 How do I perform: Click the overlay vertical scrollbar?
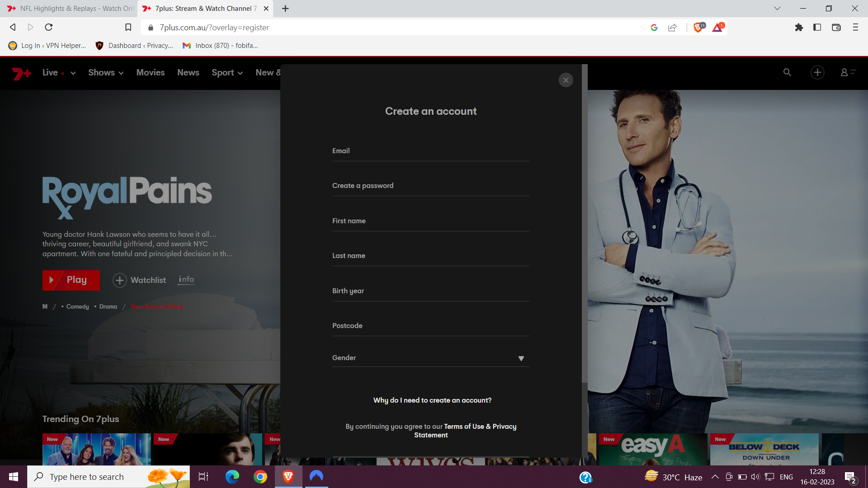(x=585, y=224)
